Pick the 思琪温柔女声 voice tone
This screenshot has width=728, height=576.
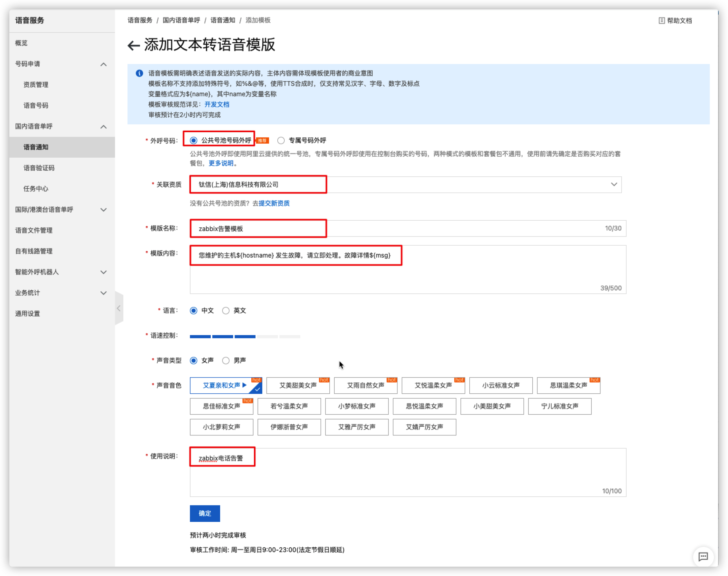coord(569,386)
